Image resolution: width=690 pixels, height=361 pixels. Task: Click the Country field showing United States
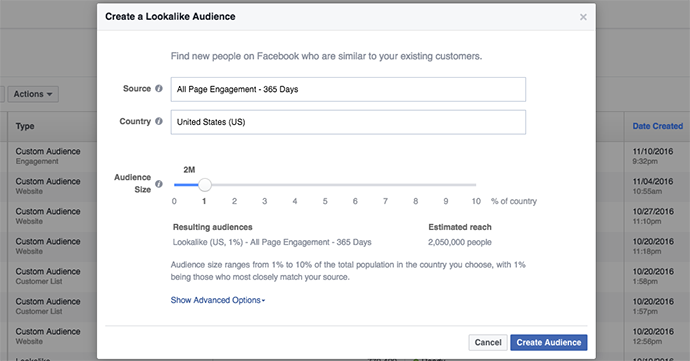348,122
